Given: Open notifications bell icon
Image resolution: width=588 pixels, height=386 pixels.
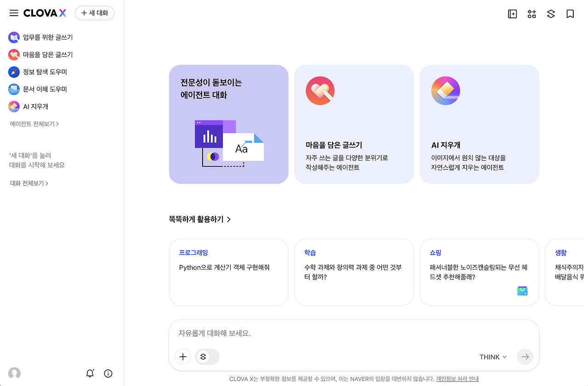Looking at the screenshot, I should [x=90, y=373].
